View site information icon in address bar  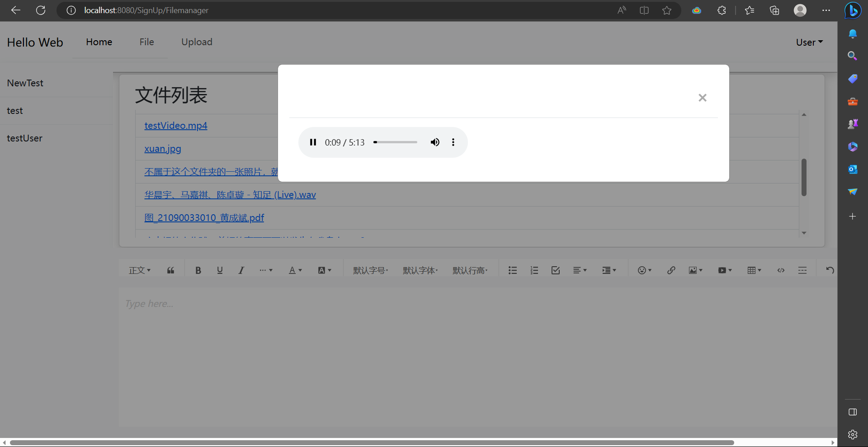click(71, 10)
